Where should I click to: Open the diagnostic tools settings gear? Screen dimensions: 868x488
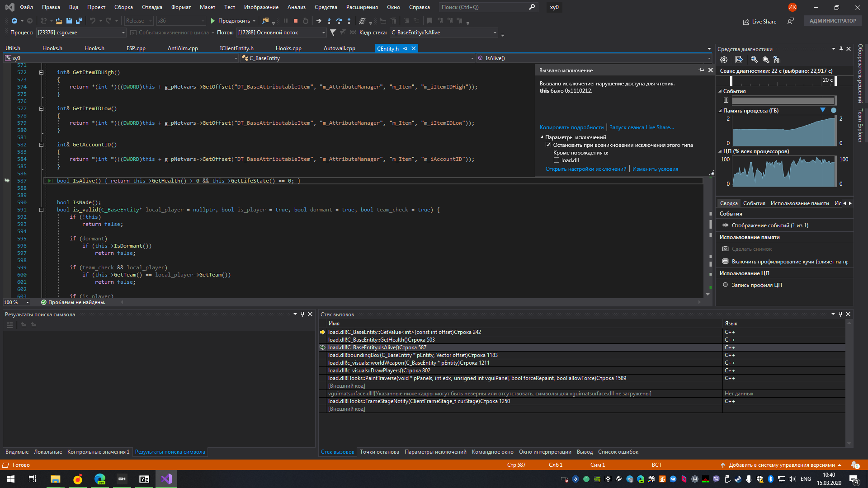[724, 60]
